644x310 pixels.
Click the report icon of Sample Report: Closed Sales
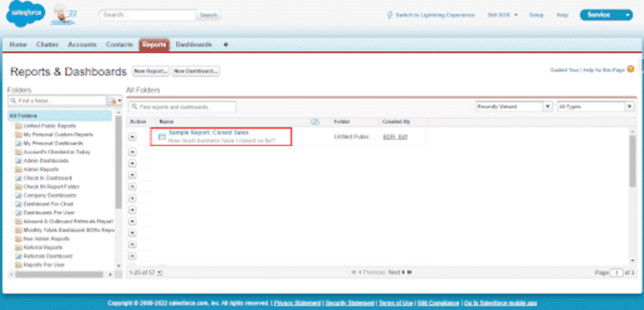click(162, 137)
